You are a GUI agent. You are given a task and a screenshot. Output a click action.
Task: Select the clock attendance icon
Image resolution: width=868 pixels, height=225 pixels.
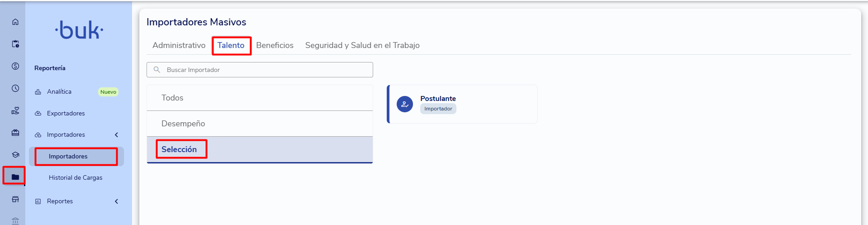pyautogui.click(x=15, y=88)
